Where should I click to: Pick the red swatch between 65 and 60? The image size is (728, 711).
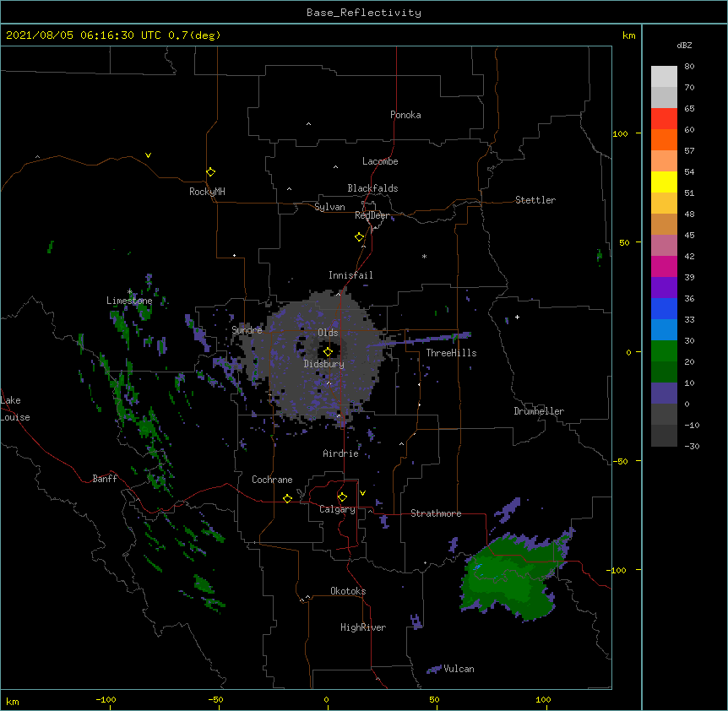[664, 119]
